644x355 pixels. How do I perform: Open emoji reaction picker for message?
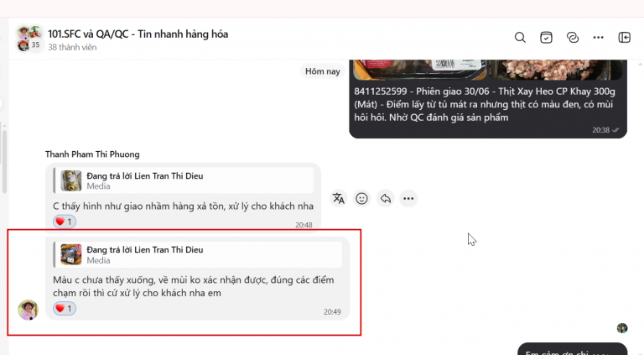(361, 198)
